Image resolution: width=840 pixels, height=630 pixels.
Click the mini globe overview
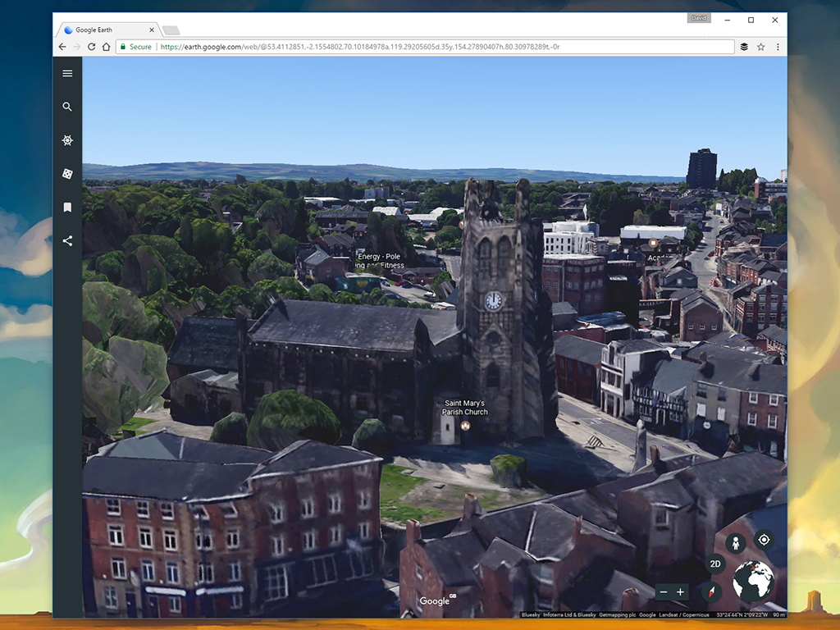point(753,581)
